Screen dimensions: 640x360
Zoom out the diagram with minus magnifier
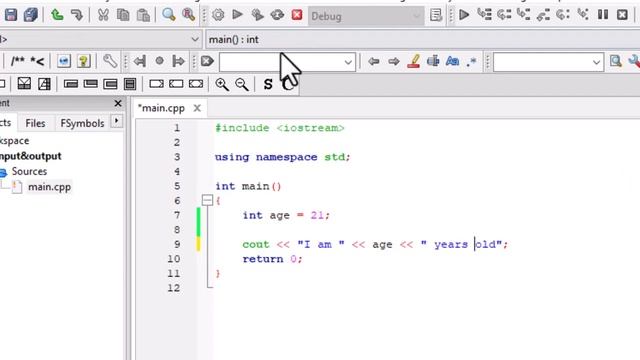click(x=242, y=84)
